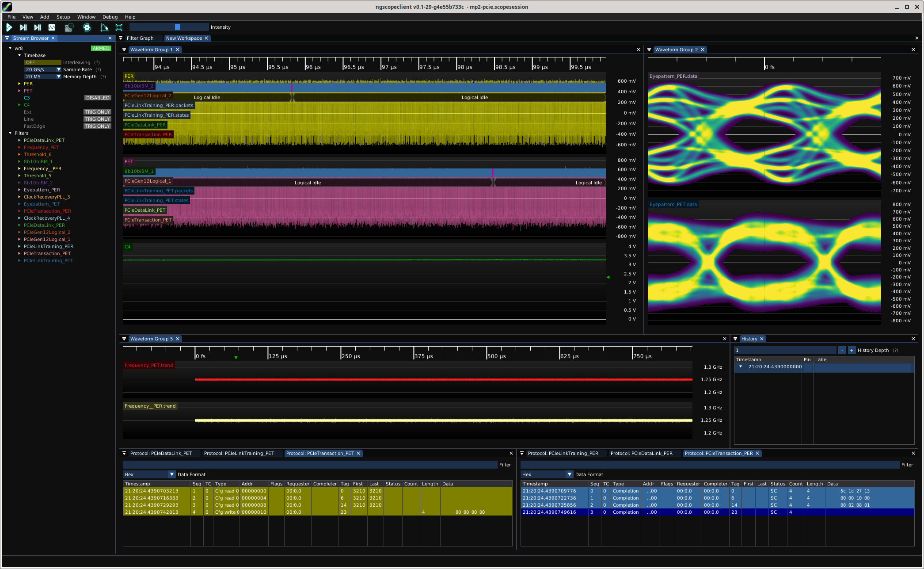Toggle the Interleaving OFF control

[42, 62]
